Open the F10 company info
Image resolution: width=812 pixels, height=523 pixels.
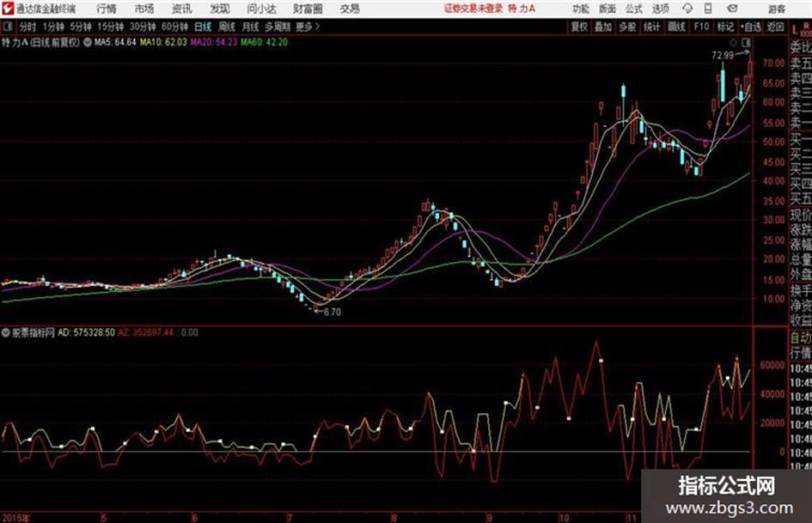tap(701, 27)
